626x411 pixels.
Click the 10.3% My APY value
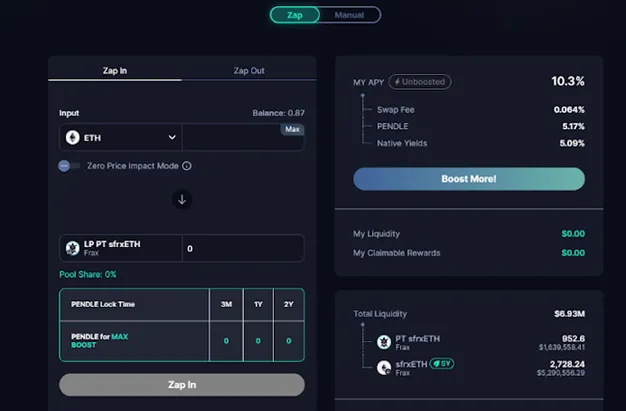568,81
